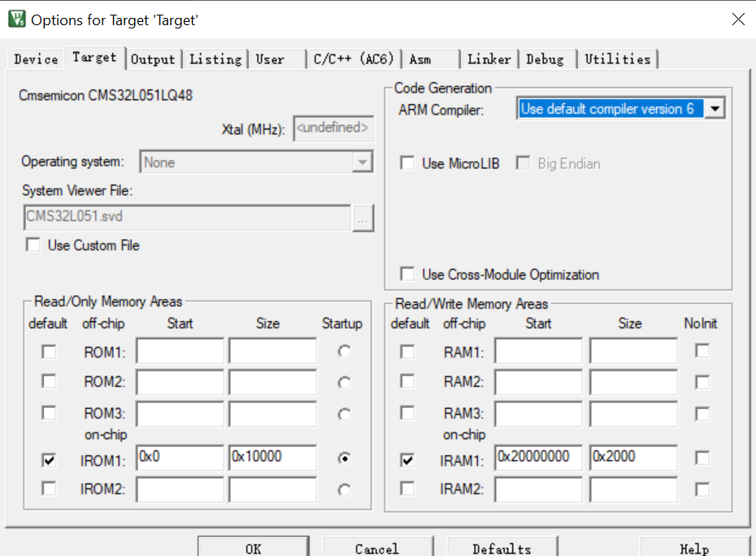The height and width of the screenshot is (556, 756).
Task: Click the System Viewer File field
Action: (187, 217)
